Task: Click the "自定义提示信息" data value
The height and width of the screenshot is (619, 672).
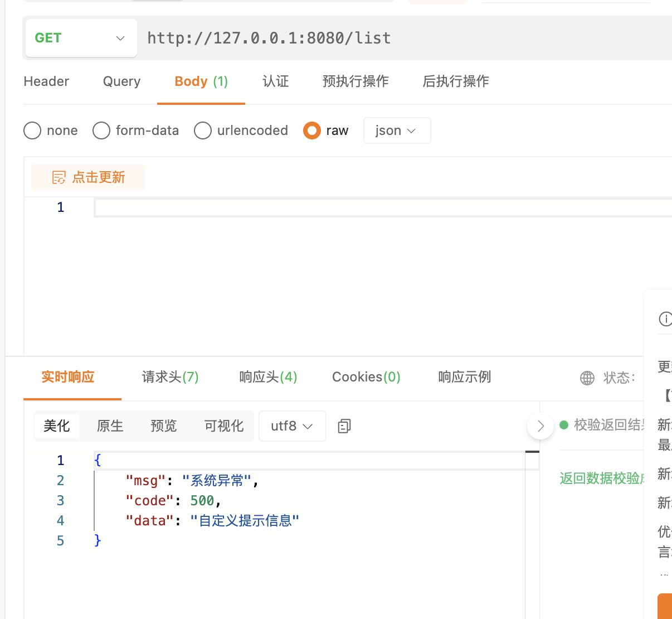Action: point(245,521)
